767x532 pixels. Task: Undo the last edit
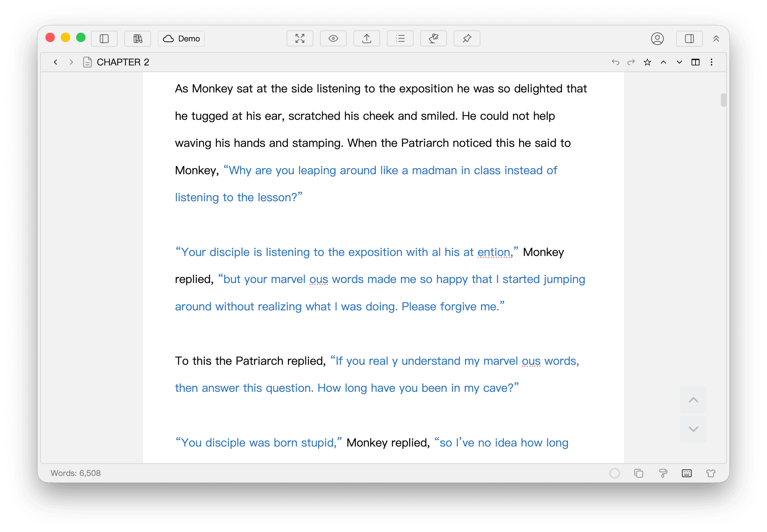(615, 62)
